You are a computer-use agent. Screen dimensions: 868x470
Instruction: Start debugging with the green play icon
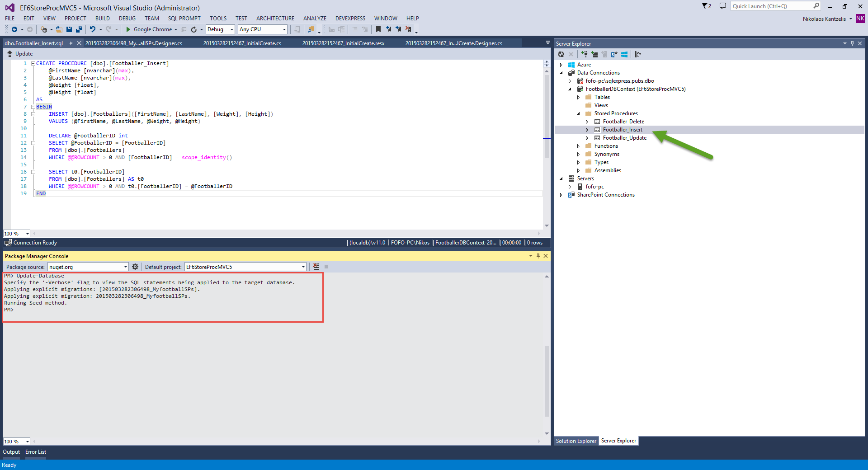click(x=128, y=29)
